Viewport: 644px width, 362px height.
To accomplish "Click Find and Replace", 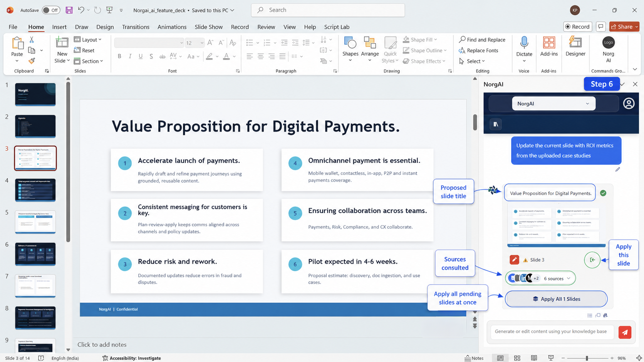I will pos(482,40).
